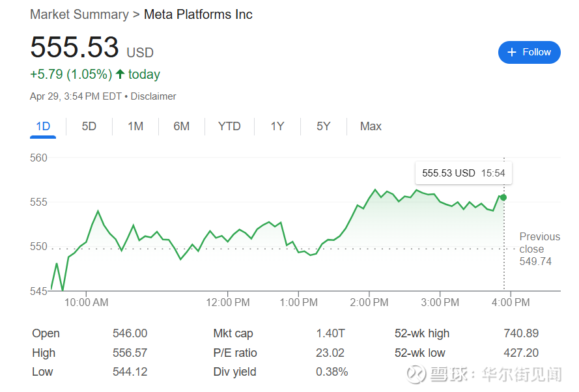Click the green up arrow icon

click(120, 74)
